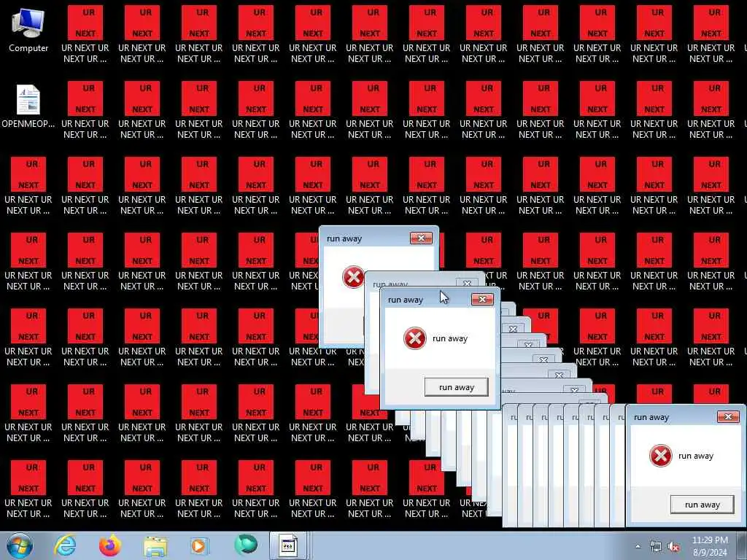Click red error icon in dialog beside the clock
This screenshot has width=747, height=560.
[x=661, y=456]
